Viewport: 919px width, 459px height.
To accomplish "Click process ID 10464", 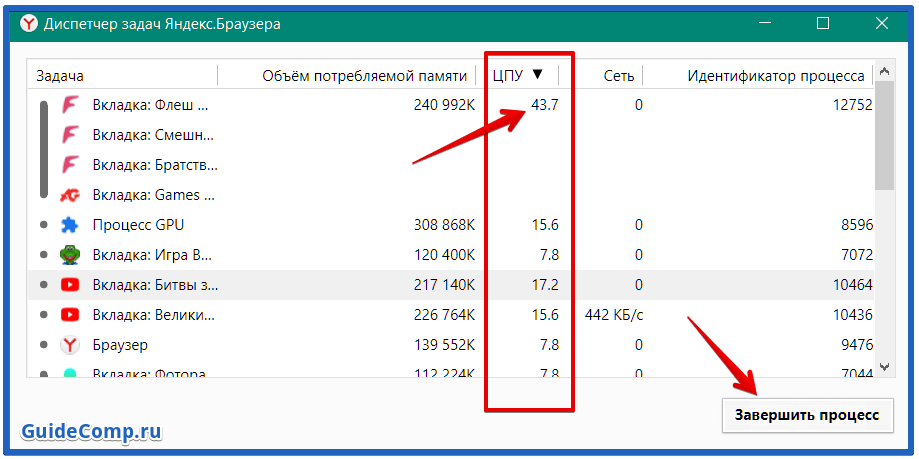I will pos(853,285).
